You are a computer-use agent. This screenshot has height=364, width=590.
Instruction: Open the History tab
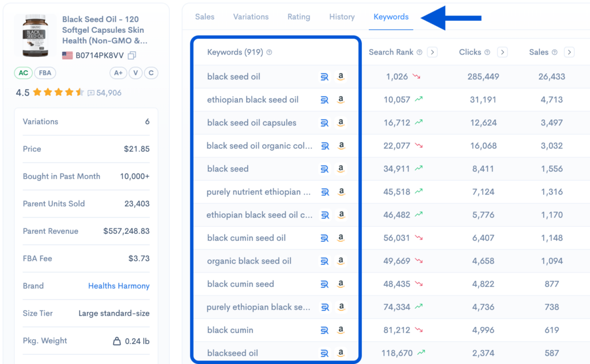(342, 17)
